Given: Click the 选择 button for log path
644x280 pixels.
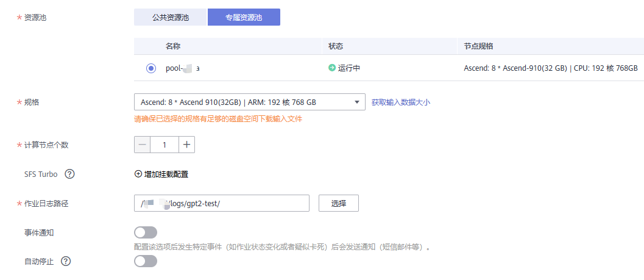Looking at the screenshot, I should pyautogui.click(x=339, y=203).
